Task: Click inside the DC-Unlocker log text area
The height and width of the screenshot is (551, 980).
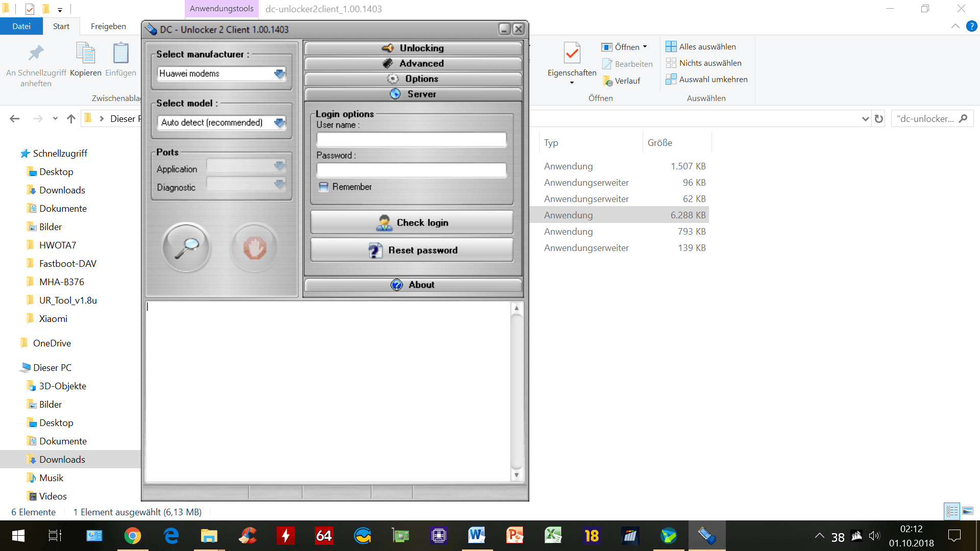Action: 328,392
